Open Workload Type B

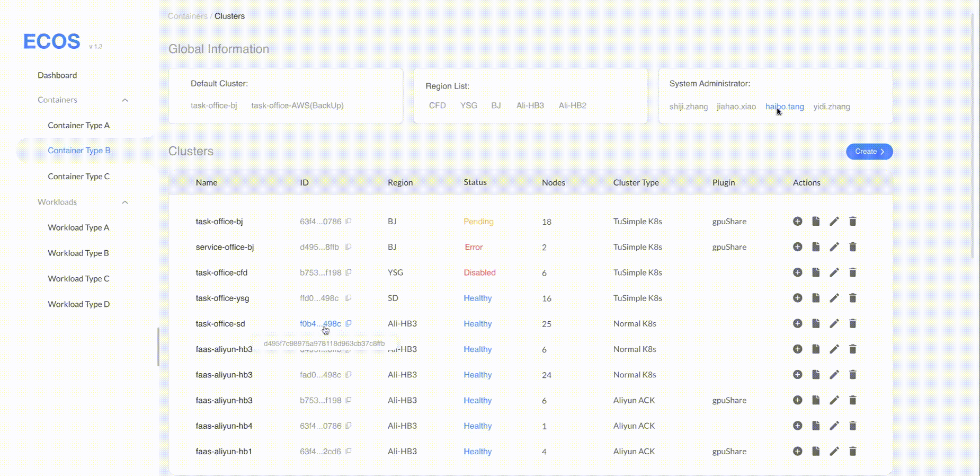78,253
